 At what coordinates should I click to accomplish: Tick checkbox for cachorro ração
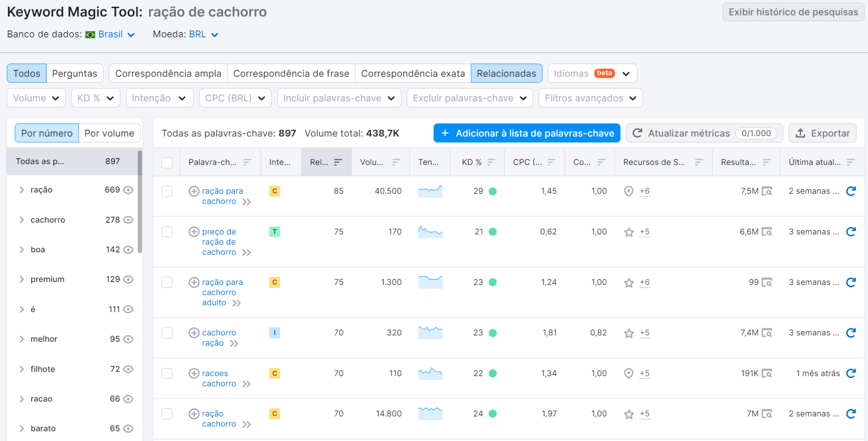click(x=167, y=333)
